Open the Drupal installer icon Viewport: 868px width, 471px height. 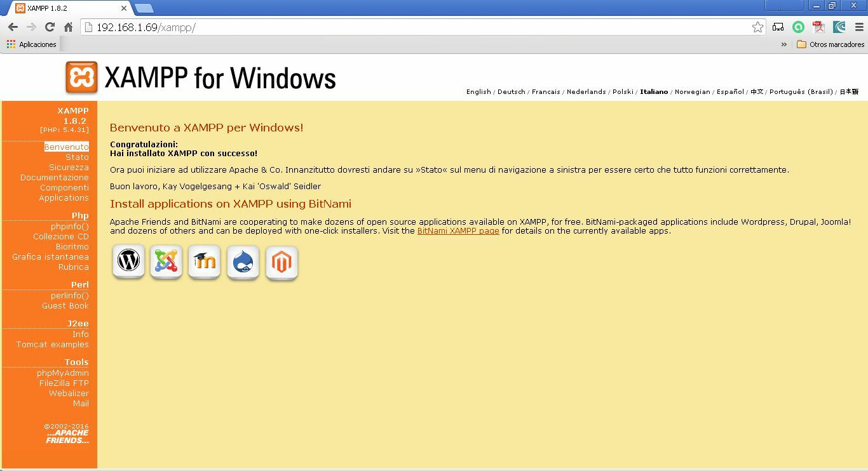click(x=243, y=262)
